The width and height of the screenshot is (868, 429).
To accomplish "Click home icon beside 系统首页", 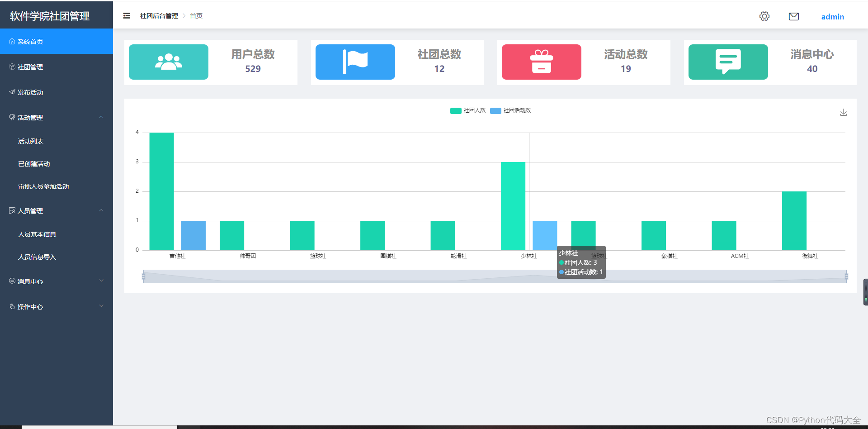I will tap(12, 41).
